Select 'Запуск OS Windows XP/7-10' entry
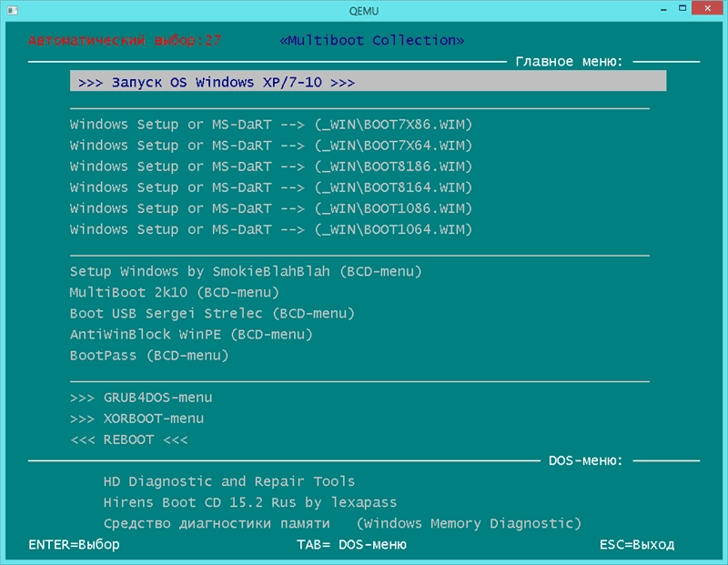This screenshot has height=565, width=728. tap(368, 81)
